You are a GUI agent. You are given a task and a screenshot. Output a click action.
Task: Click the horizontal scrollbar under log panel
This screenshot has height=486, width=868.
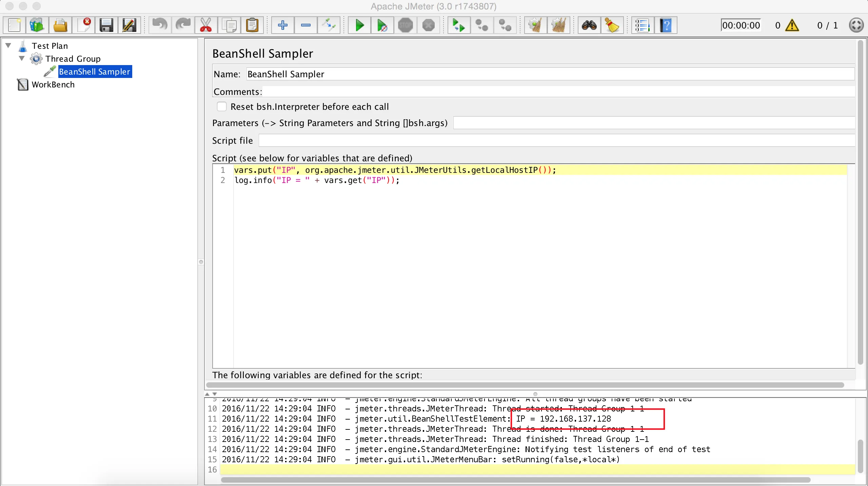click(515, 480)
